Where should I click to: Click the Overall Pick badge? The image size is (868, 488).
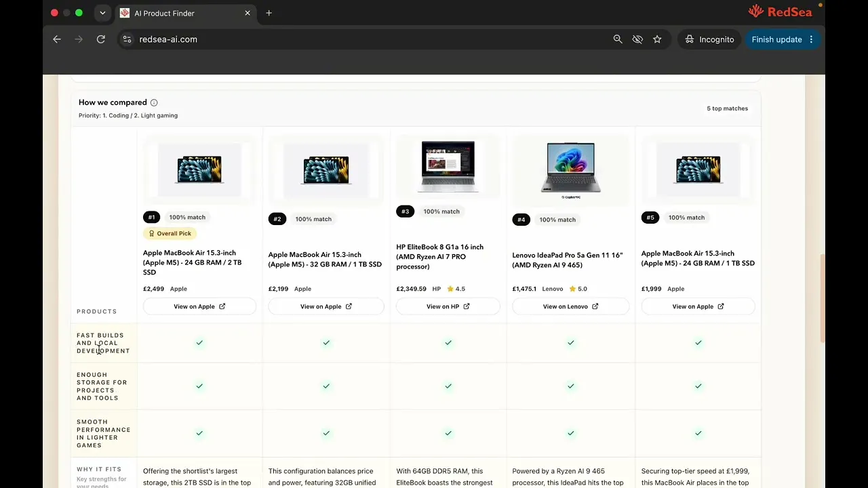pyautogui.click(x=170, y=233)
